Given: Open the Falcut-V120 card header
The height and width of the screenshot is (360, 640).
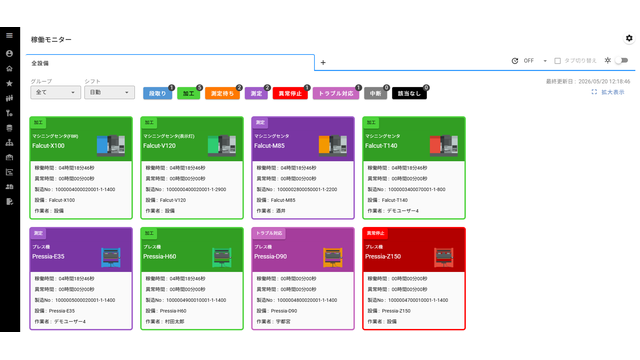Looking at the screenshot, I should [x=192, y=139].
